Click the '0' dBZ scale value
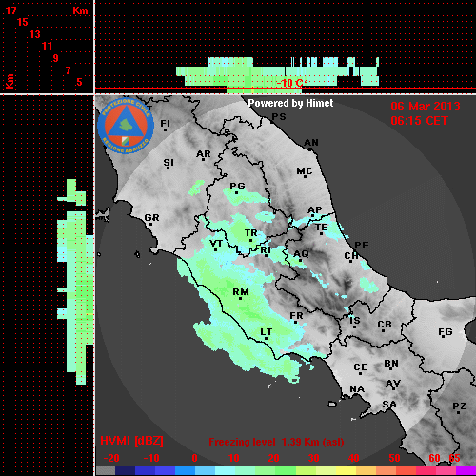The width and height of the screenshot is (476, 476). pyautogui.click(x=194, y=458)
